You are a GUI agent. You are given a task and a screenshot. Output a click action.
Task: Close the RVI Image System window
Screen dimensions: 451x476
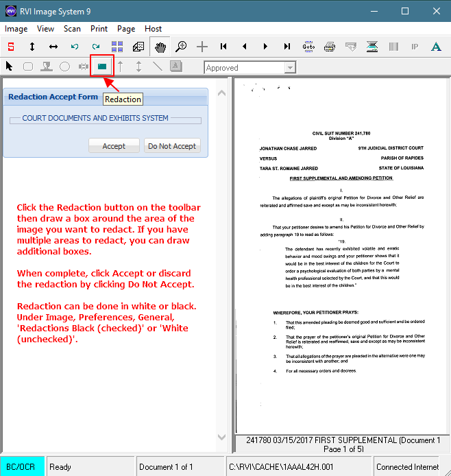tap(437, 11)
